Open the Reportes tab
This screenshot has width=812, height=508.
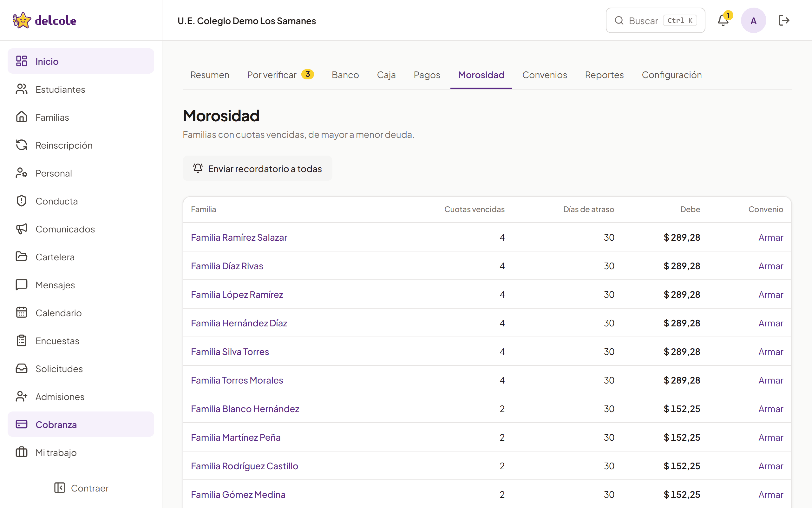click(604, 75)
